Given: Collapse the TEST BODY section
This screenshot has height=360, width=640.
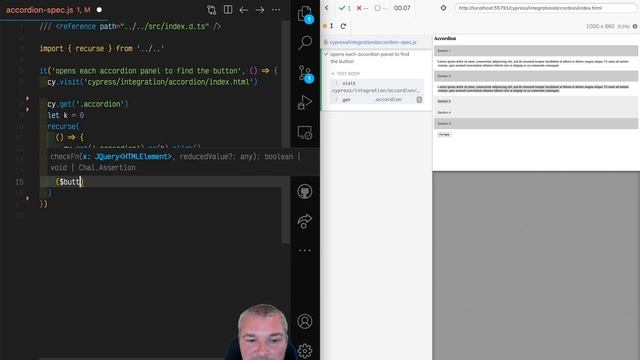Looking at the screenshot, I should pos(346,73).
